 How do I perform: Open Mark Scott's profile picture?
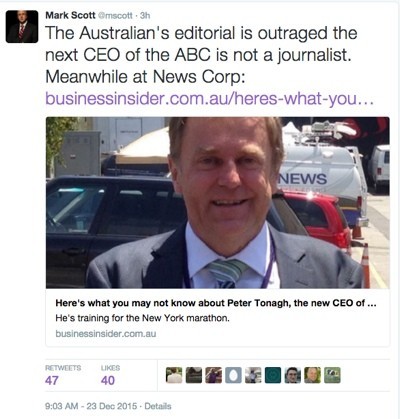click(22, 26)
